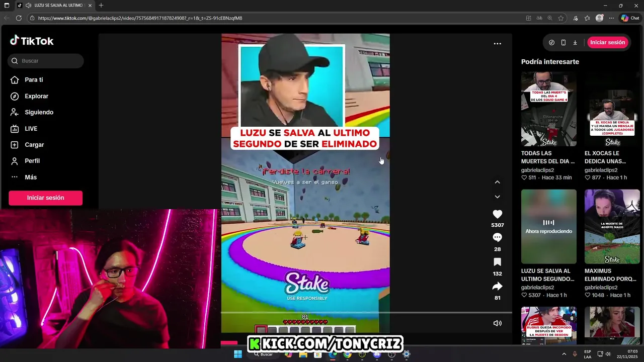Click the Podría interesarte heading
The image size is (644, 362).
550,62
